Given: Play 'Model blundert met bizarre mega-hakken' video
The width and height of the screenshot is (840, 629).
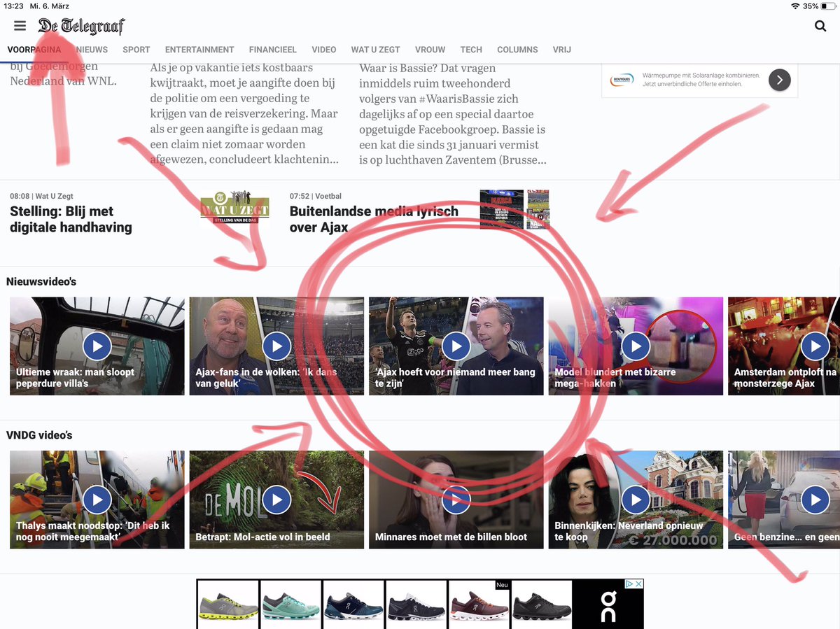Looking at the screenshot, I should (x=636, y=346).
